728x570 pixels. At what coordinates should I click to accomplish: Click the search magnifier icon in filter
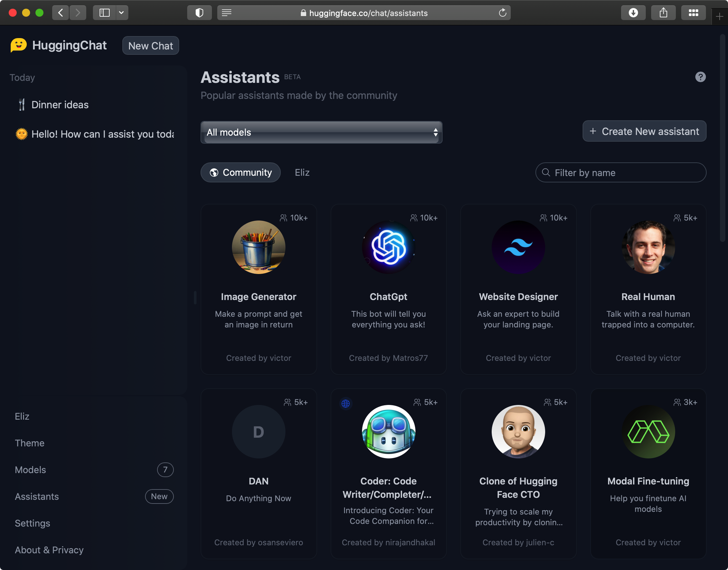pyautogui.click(x=546, y=172)
